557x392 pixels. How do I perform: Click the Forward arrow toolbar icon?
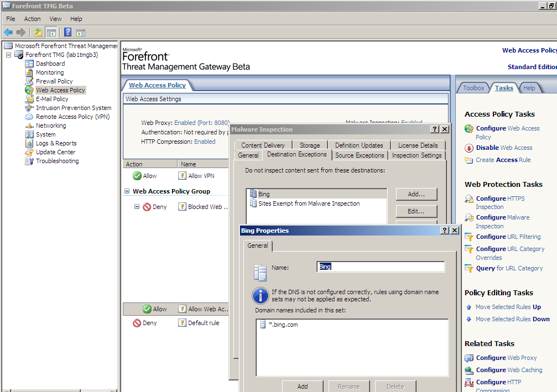point(21,33)
